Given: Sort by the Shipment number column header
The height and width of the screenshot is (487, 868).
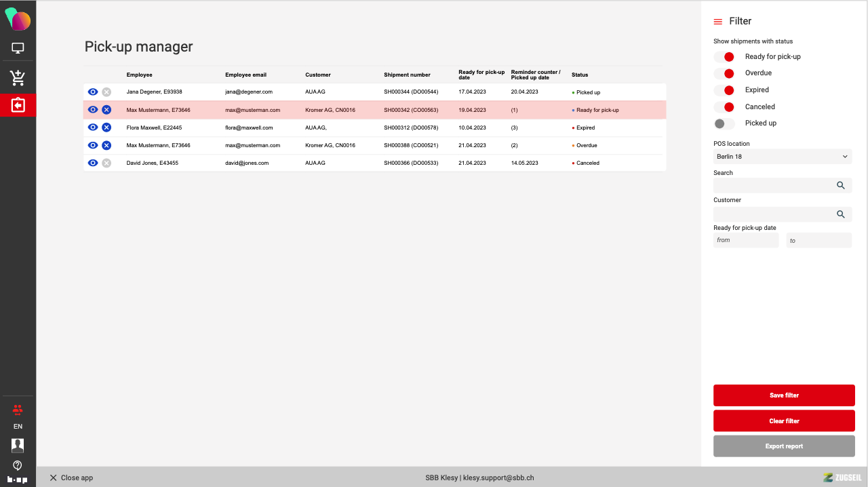Looking at the screenshot, I should click(407, 75).
